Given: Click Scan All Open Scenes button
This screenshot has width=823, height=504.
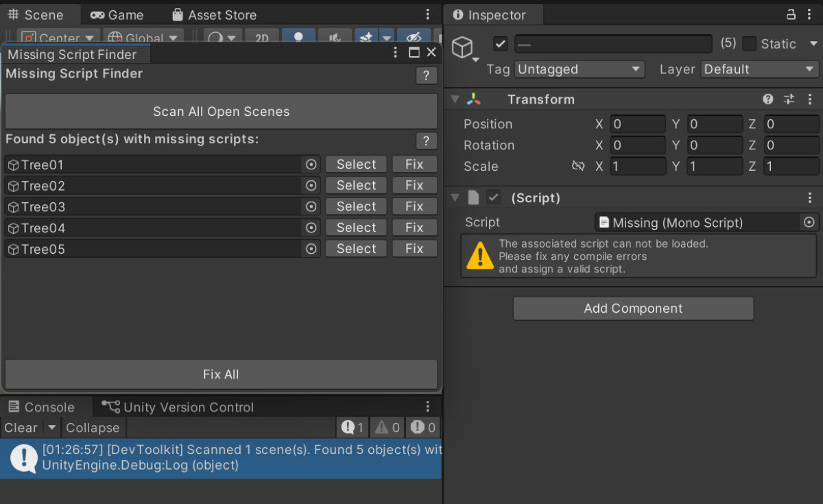Looking at the screenshot, I should tap(221, 112).
